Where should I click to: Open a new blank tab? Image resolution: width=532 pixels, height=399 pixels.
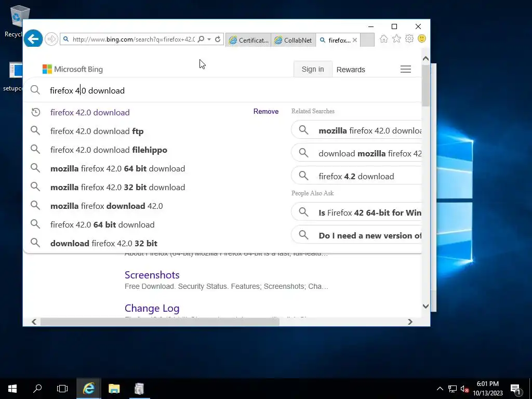click(x=367, y=40)
